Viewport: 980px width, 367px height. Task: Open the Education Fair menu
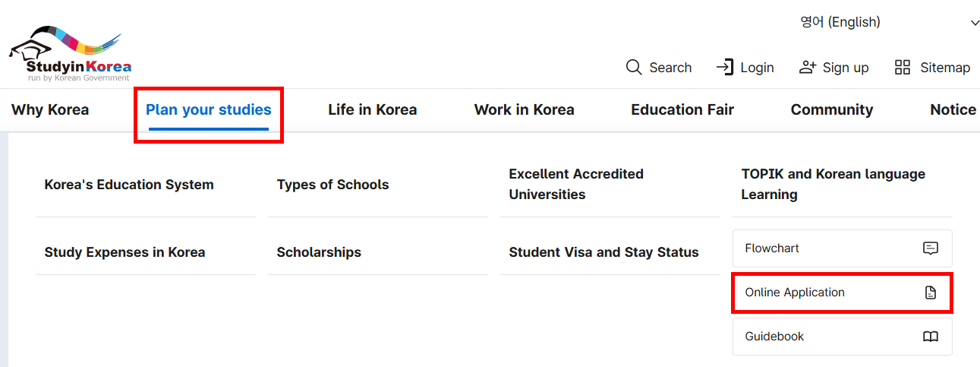[682, 109]
